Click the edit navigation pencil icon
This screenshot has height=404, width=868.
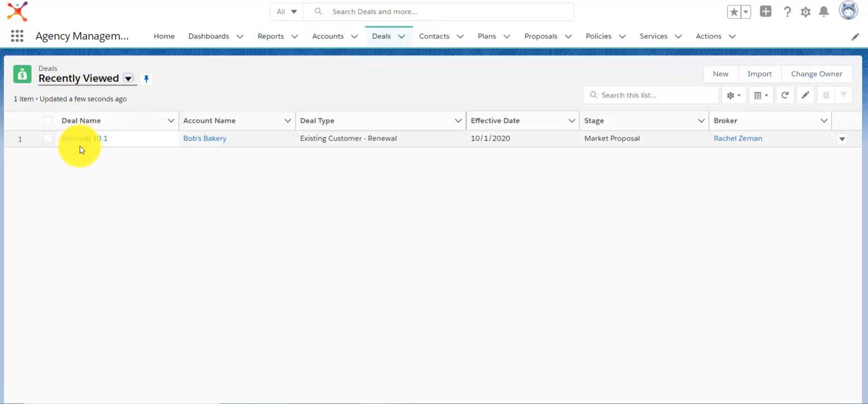(x=855, y=37)
